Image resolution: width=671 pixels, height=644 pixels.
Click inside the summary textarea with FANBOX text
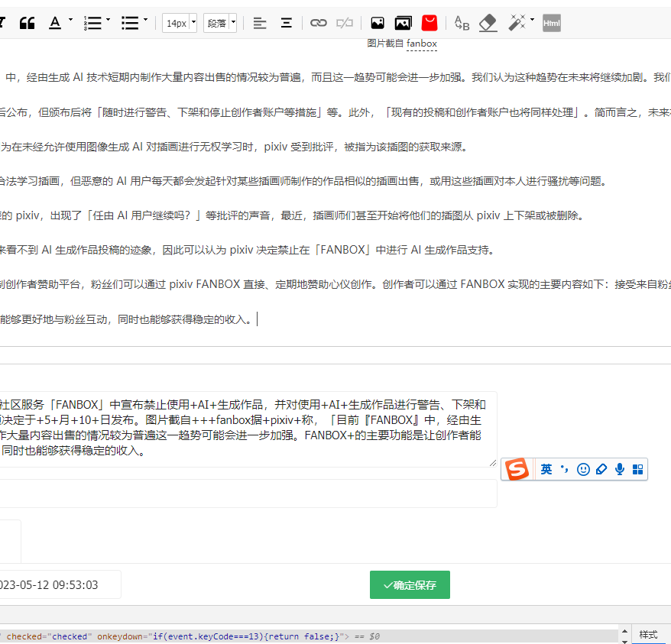click(x=248, y=428)
